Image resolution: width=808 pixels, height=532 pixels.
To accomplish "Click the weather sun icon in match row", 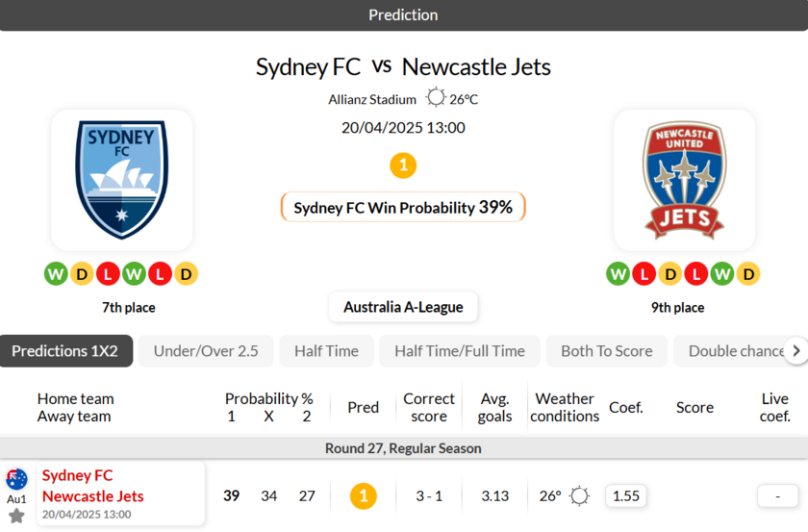I will click(x=579, y=496).
